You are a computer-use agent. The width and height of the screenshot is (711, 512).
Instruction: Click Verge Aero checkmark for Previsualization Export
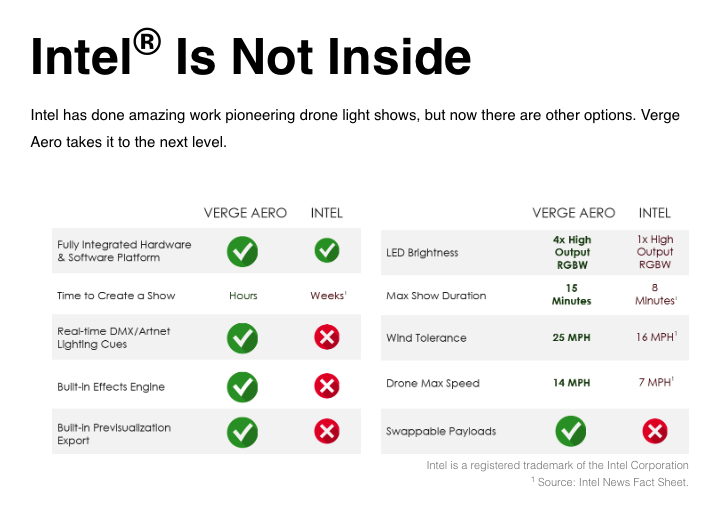[x=243, y=432]
